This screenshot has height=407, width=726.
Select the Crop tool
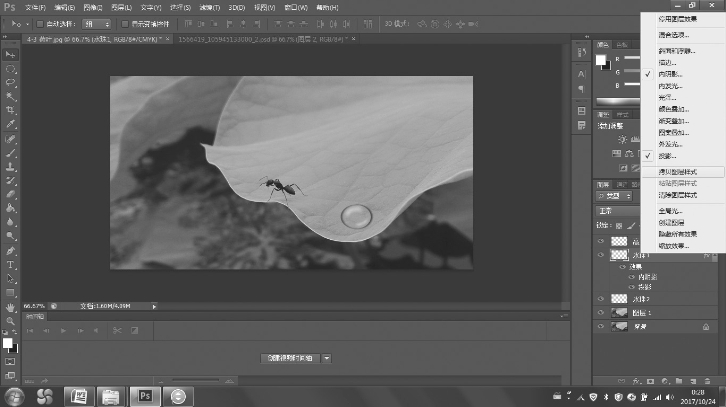pos(10,109)
